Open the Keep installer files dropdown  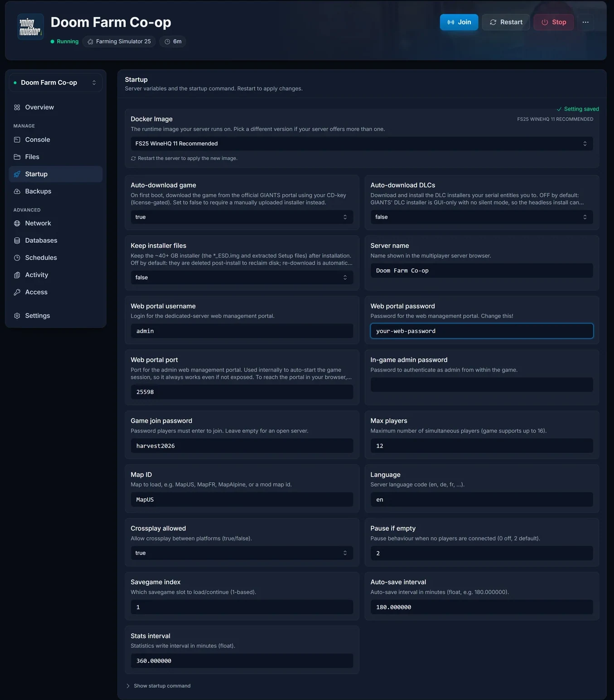(242, 277)
